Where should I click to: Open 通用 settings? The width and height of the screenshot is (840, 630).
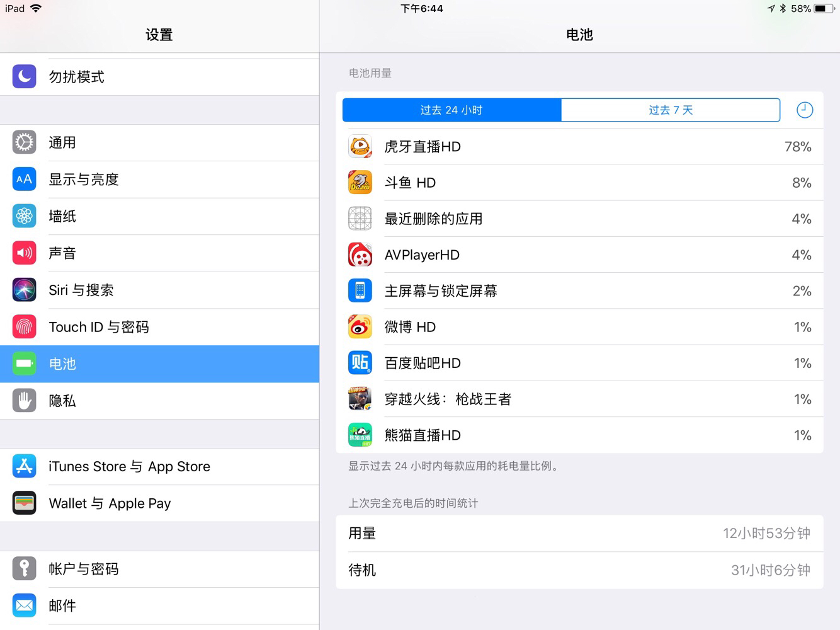pyautogui.click(x=159, y=142)
